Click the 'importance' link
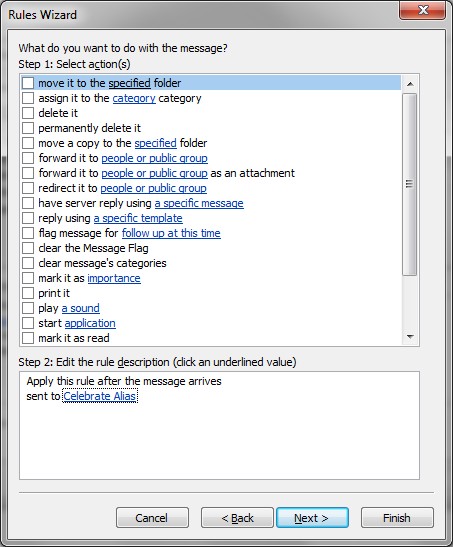The width and height of the screenshot is (453, 547). coord(114,278)
